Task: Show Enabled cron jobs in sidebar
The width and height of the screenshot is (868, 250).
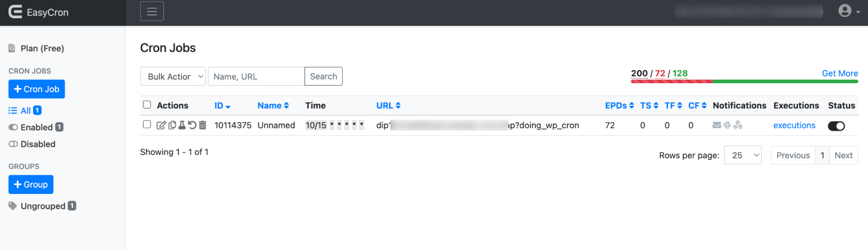Action: pyautogui.click(x=36, y=127)
